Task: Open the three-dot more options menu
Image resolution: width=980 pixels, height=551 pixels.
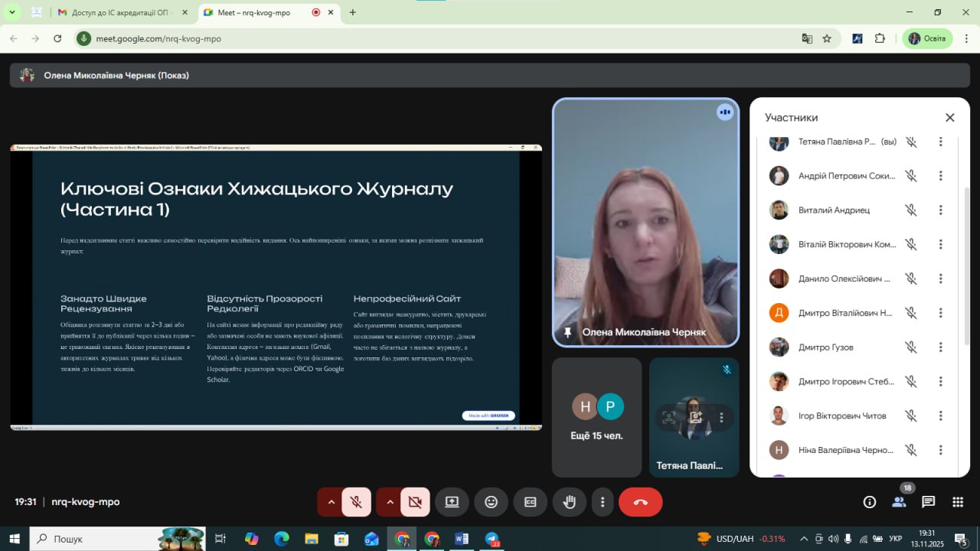Action: click(x=603, y=502)
